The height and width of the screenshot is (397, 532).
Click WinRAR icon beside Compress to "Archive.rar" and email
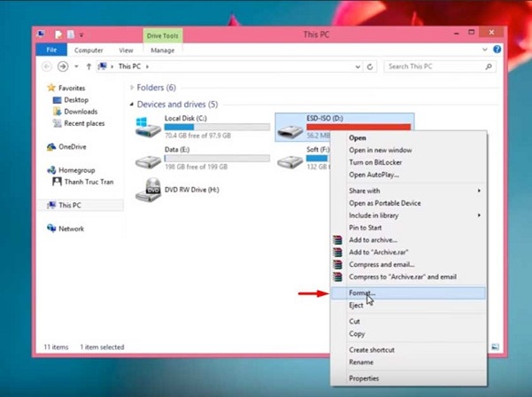[337, 276]
